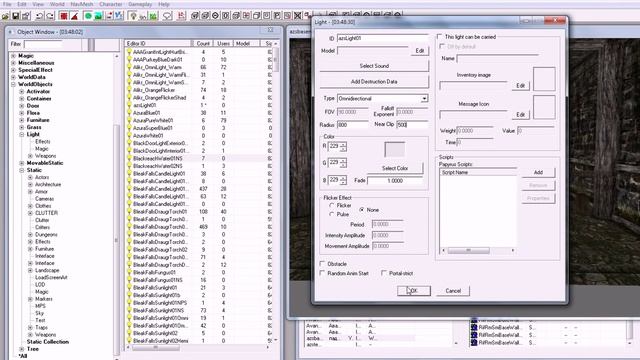Open the light Type dropdown showing Omnidirectional

pos(424,99)
